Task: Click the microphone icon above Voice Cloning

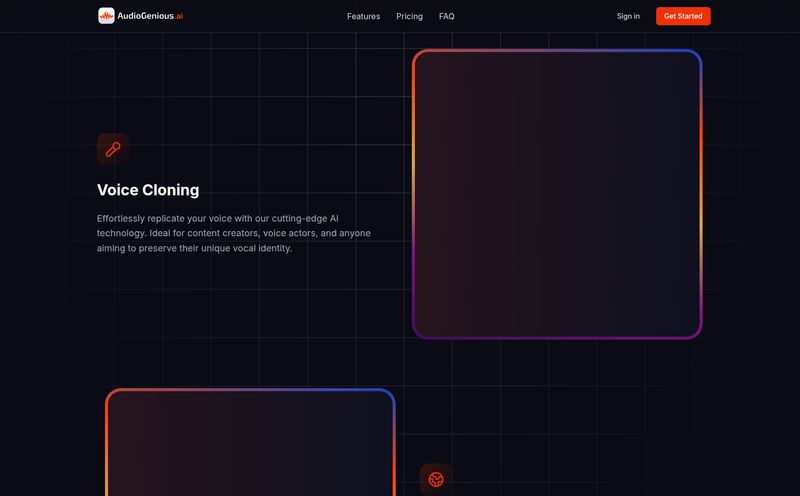Action: pos(113,150)
